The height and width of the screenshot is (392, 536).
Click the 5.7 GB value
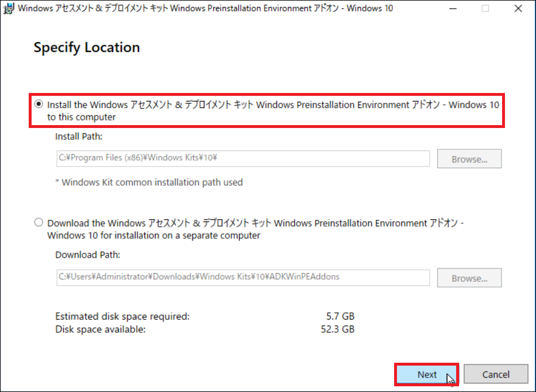coord(340,316)
